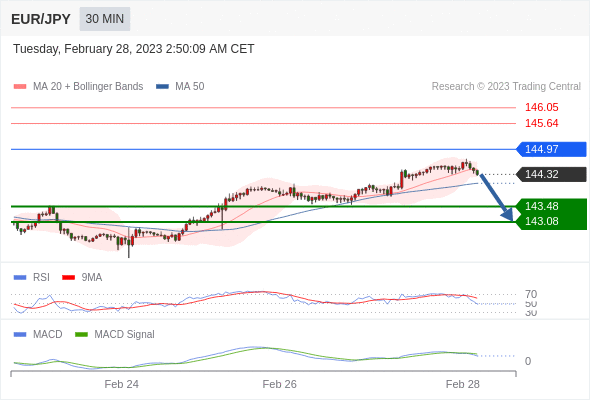
Task: Click the MACD Signal legend label
Action: 124,335
